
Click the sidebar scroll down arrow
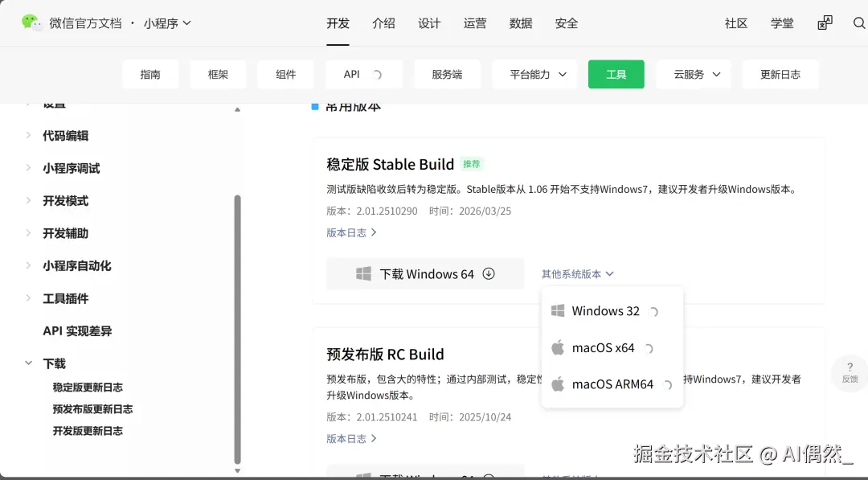click(237, 471)
